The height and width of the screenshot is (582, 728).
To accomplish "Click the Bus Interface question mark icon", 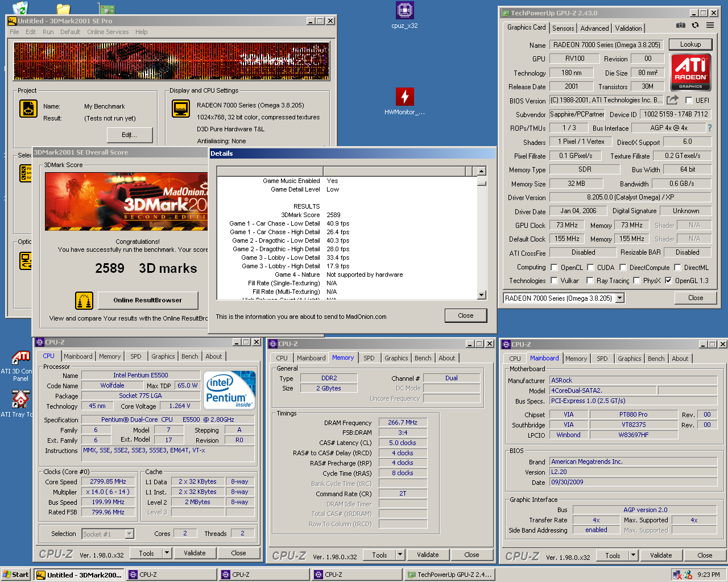I will 709,128.
